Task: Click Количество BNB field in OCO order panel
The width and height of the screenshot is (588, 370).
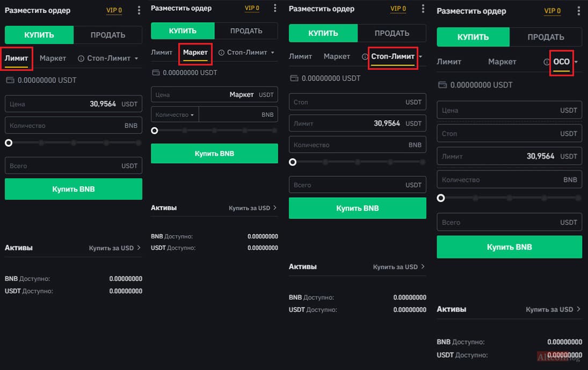Action: tap(509, 180)
